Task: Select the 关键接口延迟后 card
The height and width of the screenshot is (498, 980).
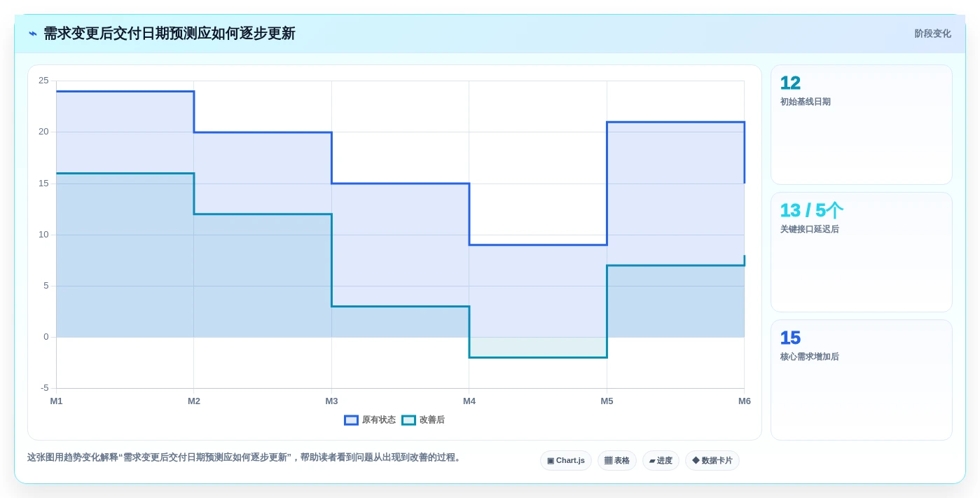Action: [862, 252]
